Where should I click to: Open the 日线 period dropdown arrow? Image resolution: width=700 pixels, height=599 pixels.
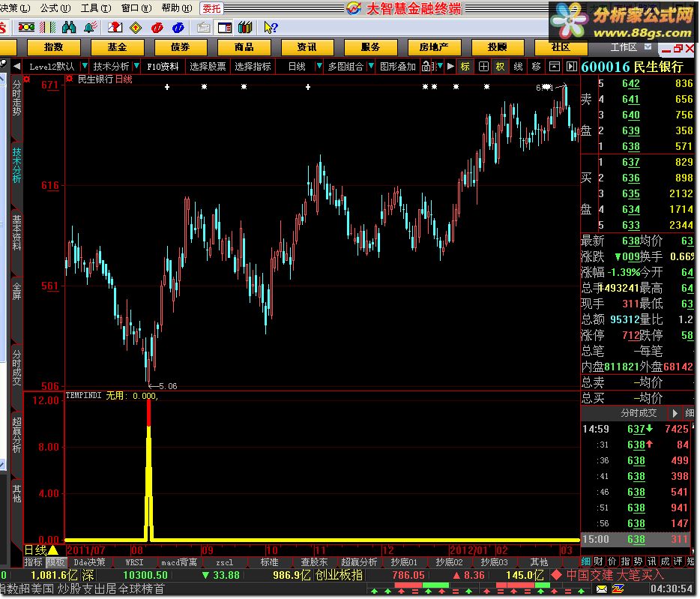coord(319,66)
